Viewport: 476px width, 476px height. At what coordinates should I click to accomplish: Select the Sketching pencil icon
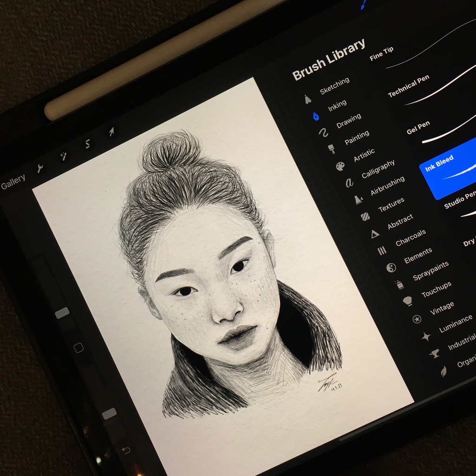[308, 99]
